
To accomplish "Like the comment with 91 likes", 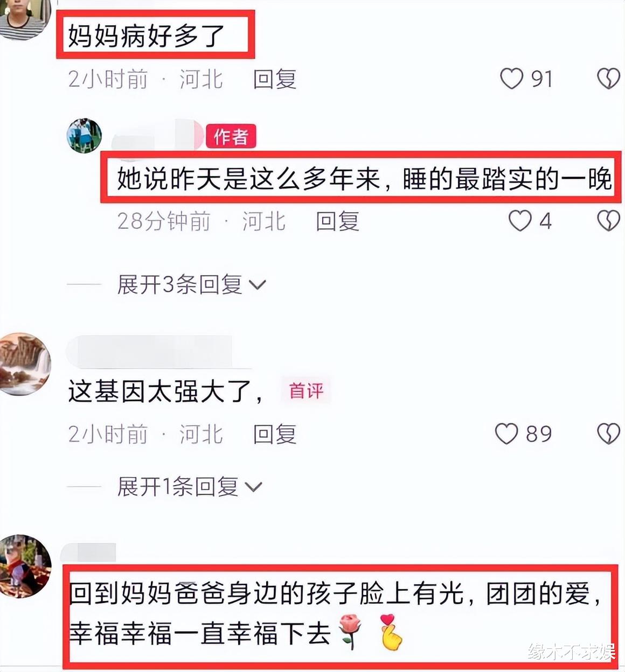I will click(511, 79).
